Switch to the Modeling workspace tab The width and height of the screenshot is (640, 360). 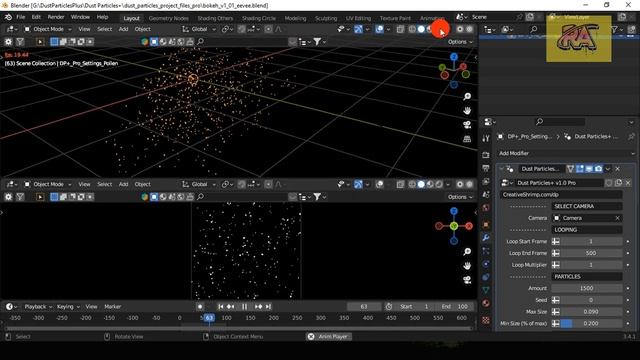coord(295,18)
